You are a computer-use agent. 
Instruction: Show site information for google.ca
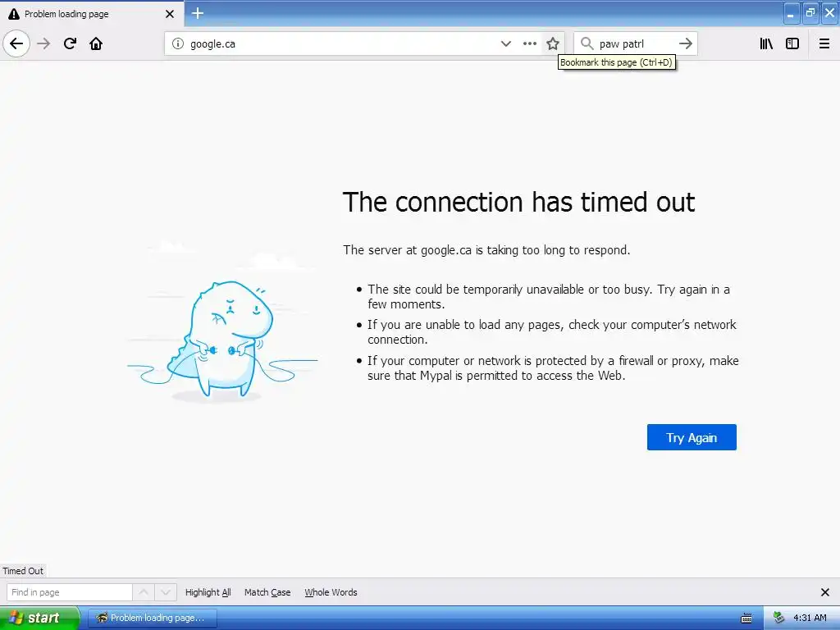tap(178, 43)
